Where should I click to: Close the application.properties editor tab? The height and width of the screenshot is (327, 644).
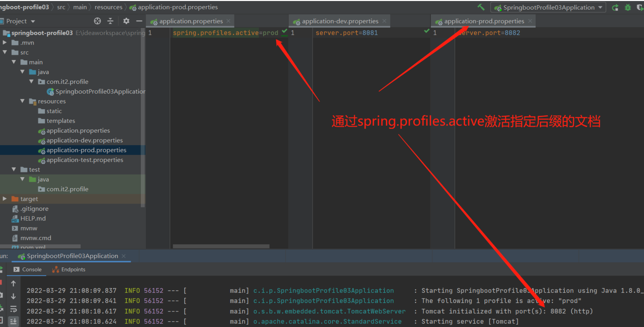[228, 21]
